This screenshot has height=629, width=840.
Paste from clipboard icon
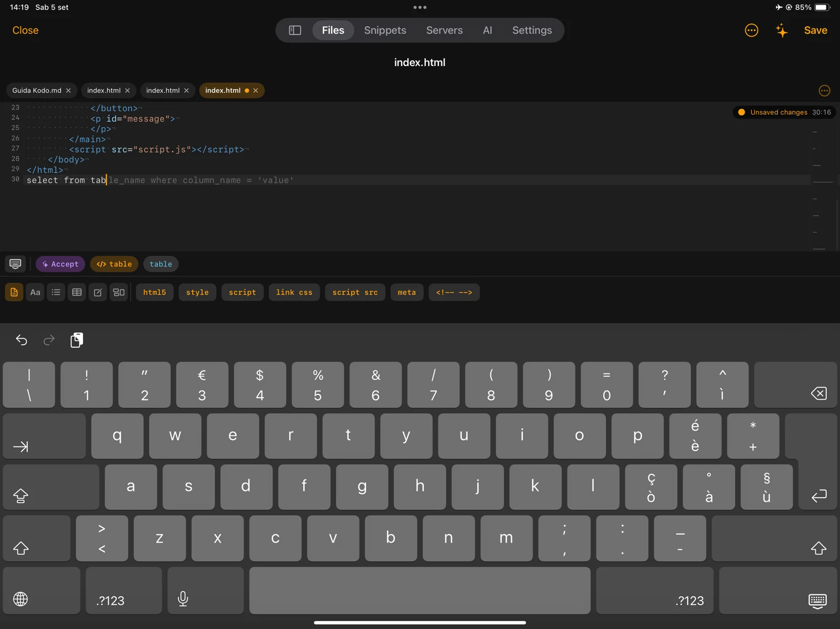pyautogui.click(x=77, y=340)
